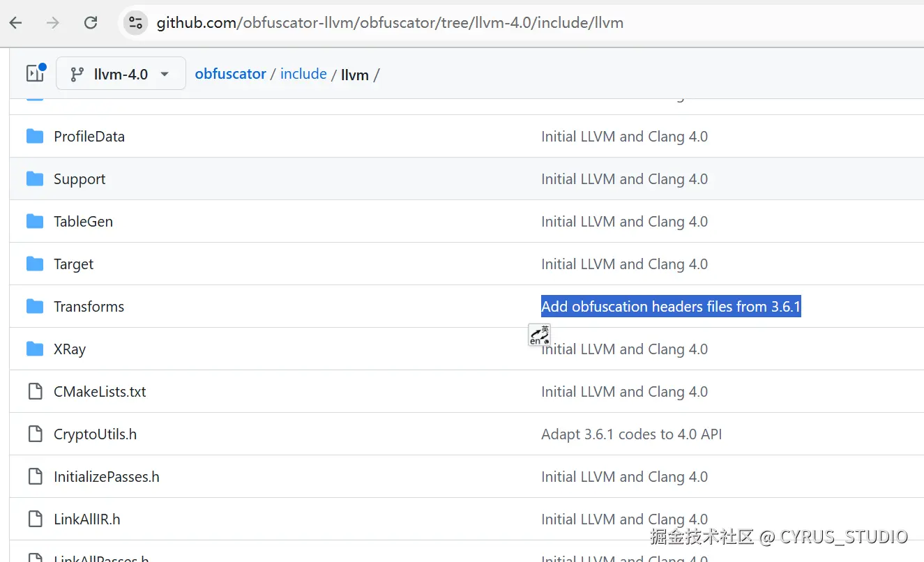This screenshot has height=562, width=924.
Task: Open the ProfileData folder
Action: click(x=89, y=137)
